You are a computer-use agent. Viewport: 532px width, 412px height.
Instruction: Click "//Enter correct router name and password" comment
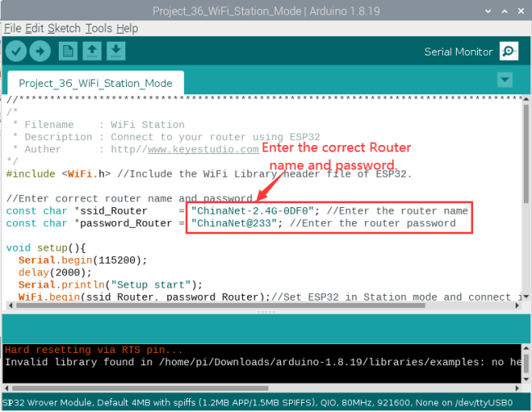(x=129, y=198)
